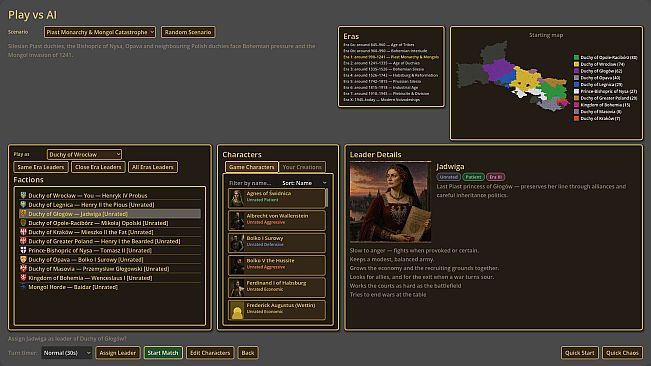
Task: Select Duchy of Opava faction row
Action: pyautogui.click(x=110, y=259)
